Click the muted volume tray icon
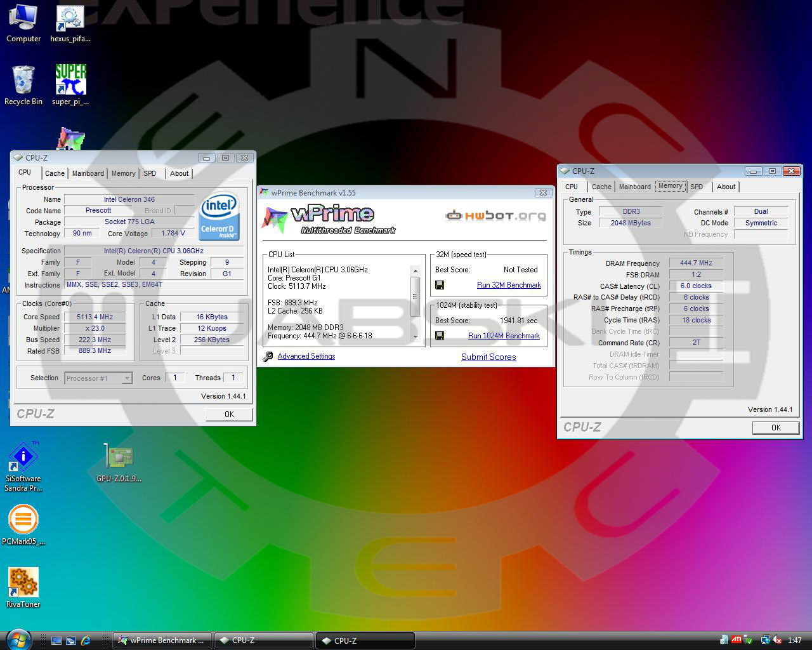This screenshot has width=812, height=650. point(776,640)
